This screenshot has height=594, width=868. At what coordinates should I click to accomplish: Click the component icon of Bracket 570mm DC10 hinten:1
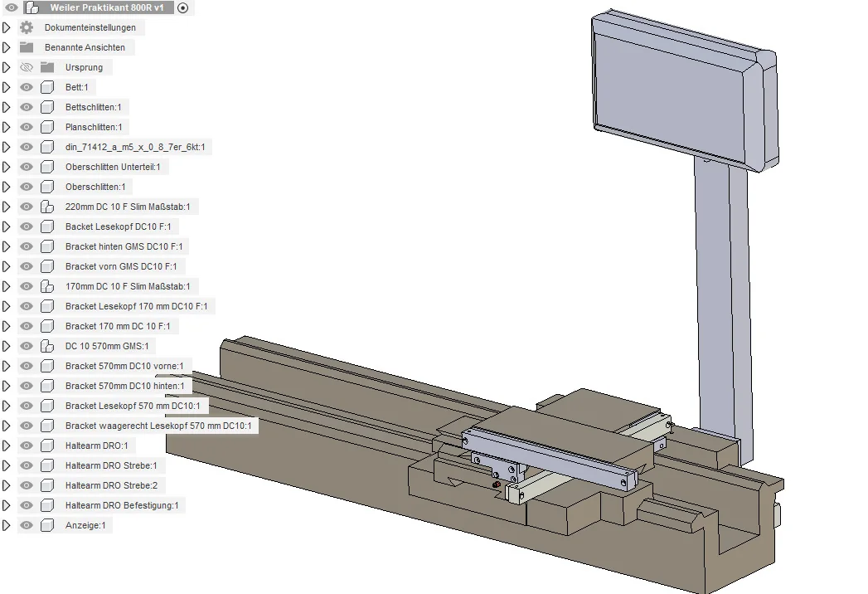47,387
